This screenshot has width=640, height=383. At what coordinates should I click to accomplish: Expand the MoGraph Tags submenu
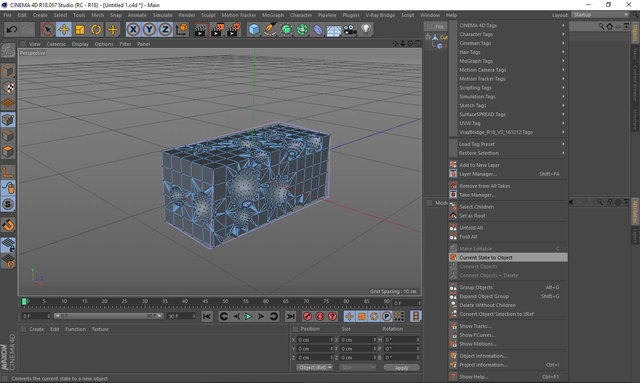tap(509, 61)
